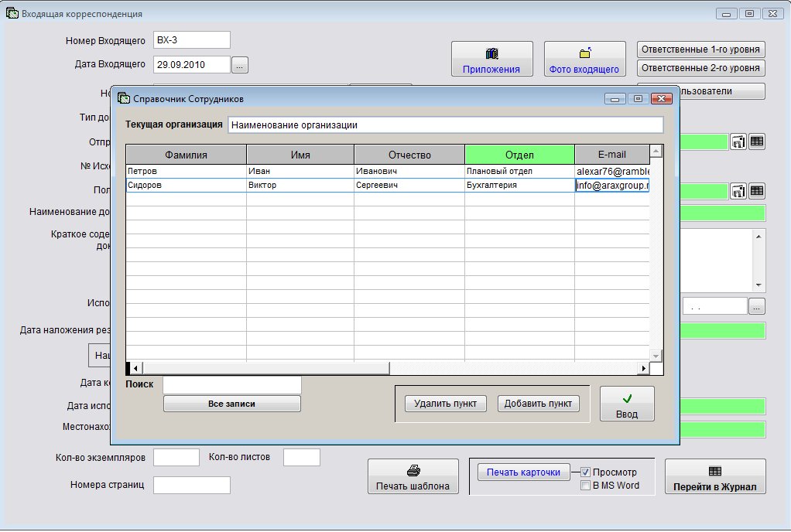Open Приложения attachments button
Screen dimensions: 791x532
[491, 60]
